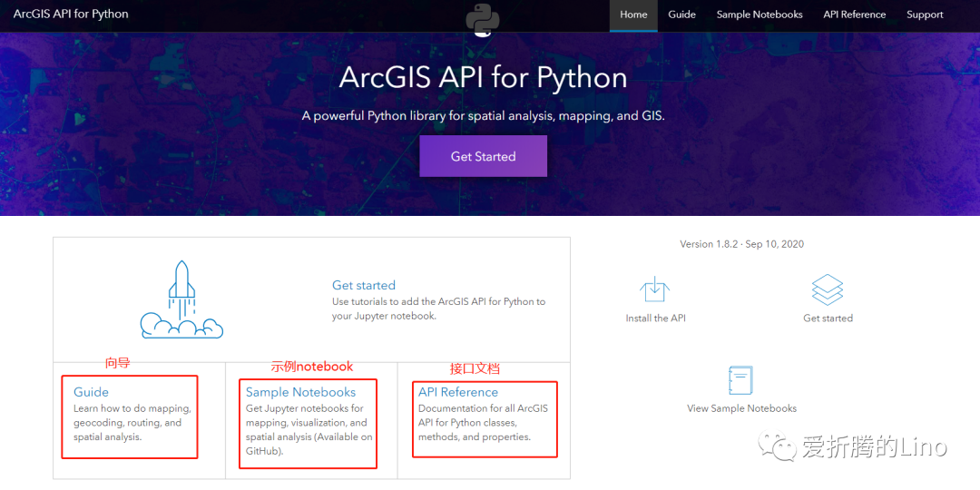Switch to Sample Notebooks in top navigation
Screen dimensions: 980x490
click(759, 15)
